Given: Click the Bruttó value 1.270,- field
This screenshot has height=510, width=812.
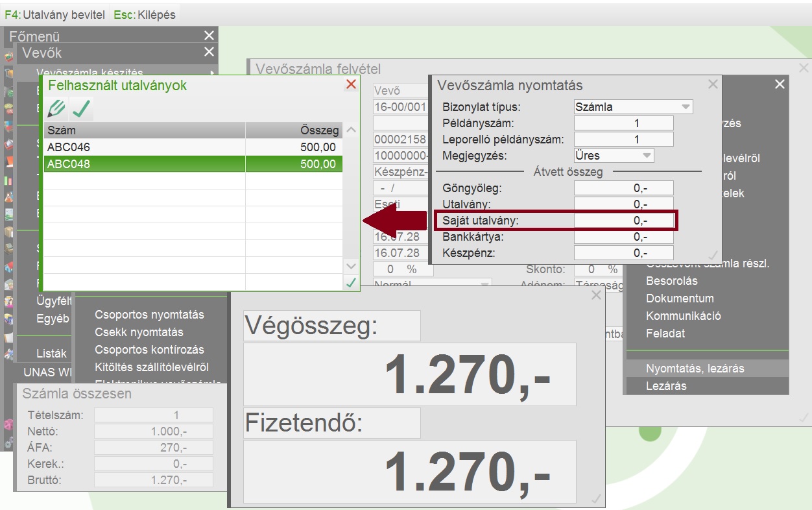Looking at the screenshot, I should tap(154, 480).
